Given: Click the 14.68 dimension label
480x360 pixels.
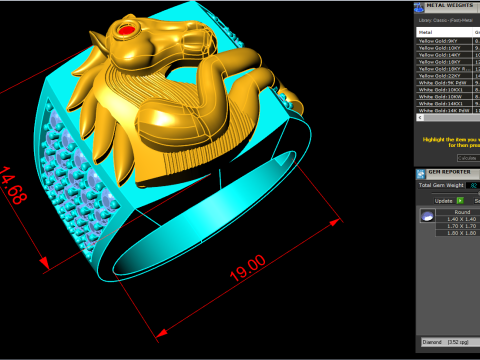Looking at the screenshot, I should (13, 185).
